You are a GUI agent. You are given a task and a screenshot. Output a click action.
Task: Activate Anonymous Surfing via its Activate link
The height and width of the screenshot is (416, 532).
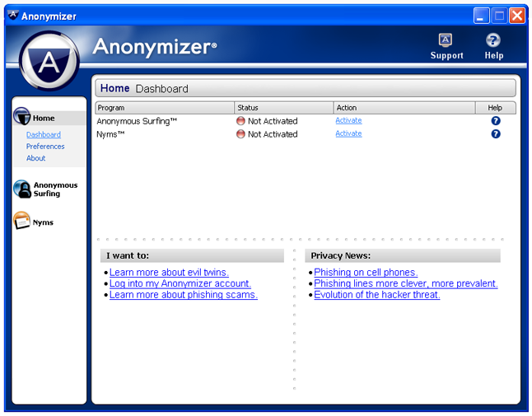348,120
